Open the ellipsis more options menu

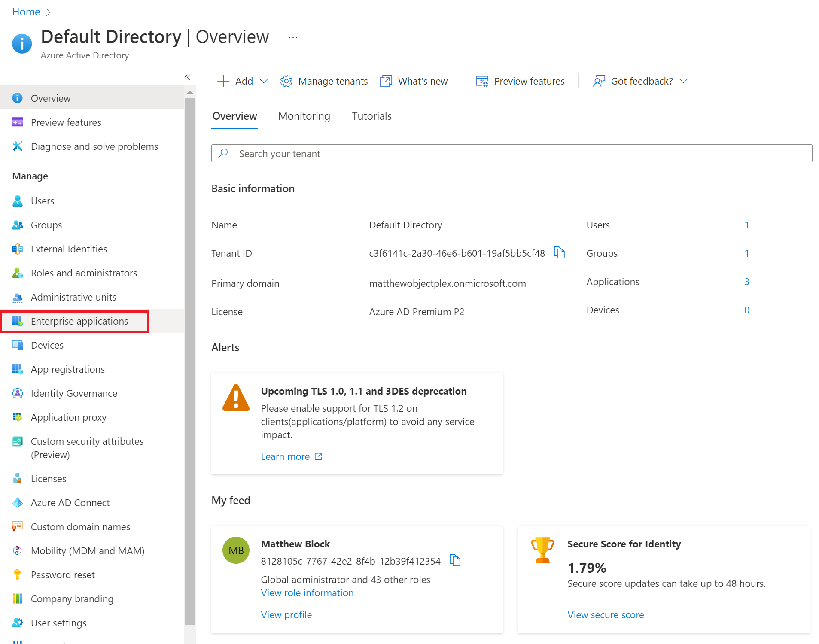click(293, 38)
